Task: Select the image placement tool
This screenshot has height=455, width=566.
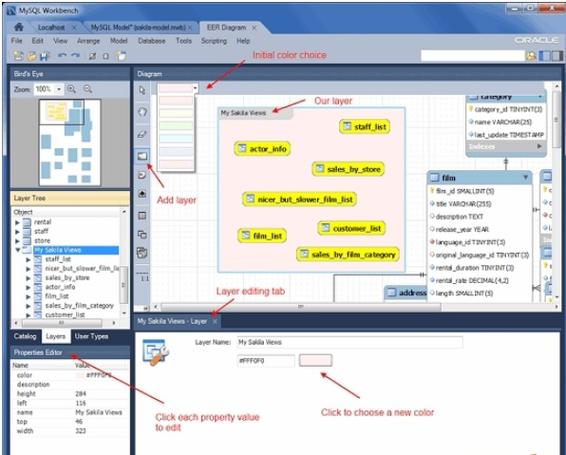Action: point(142,194)
